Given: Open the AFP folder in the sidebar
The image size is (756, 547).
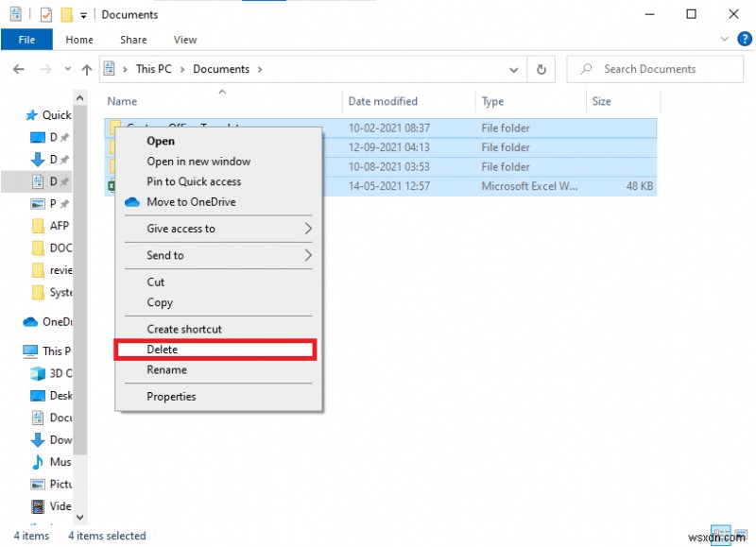Looking at the screenshot, I should point(51,226).
